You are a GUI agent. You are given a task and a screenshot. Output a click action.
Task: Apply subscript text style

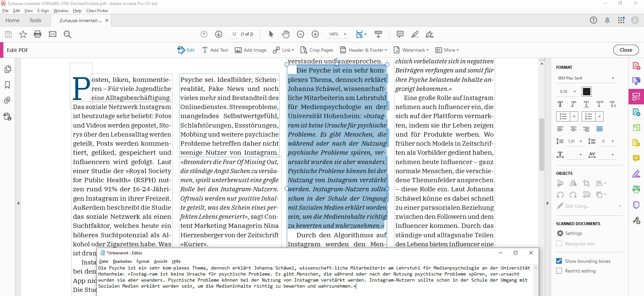[613, 104]
